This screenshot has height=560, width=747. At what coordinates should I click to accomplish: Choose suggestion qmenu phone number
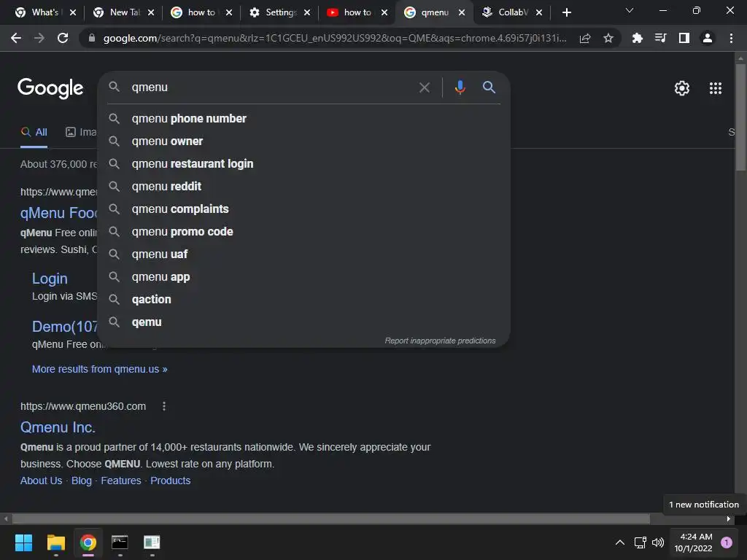[x=304, y=119]
